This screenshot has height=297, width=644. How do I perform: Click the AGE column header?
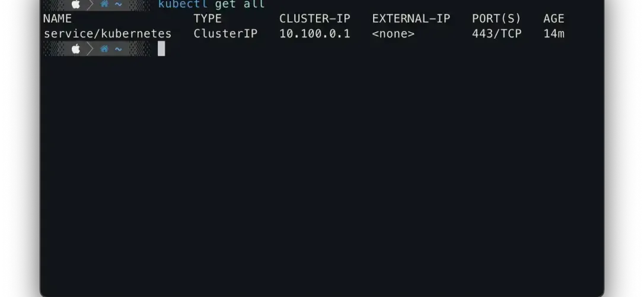[554, 19]
